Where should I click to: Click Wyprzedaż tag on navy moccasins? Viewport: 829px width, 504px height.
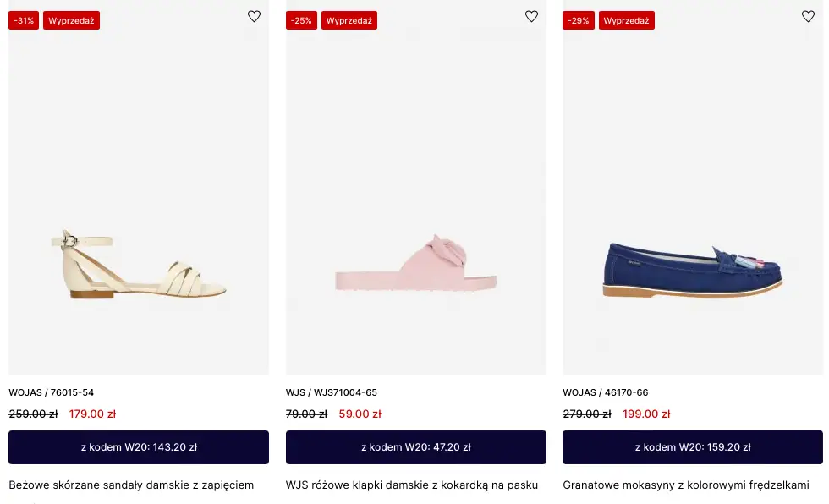click(x=626, y=20)
